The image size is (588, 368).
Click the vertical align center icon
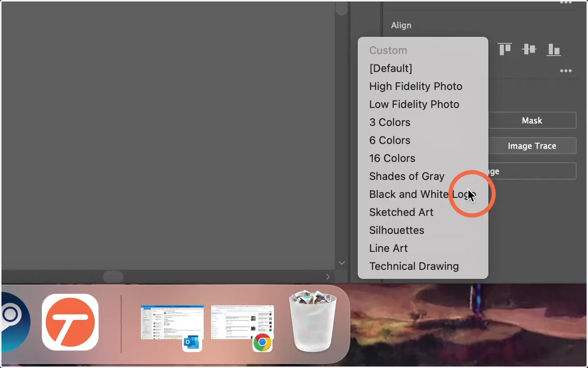(x=529, y=49)
